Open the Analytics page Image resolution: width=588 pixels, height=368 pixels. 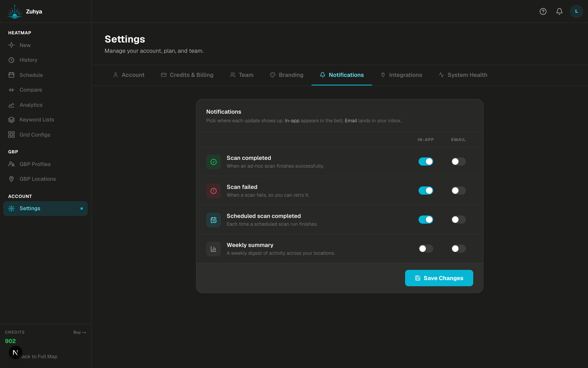pos(46,105)
